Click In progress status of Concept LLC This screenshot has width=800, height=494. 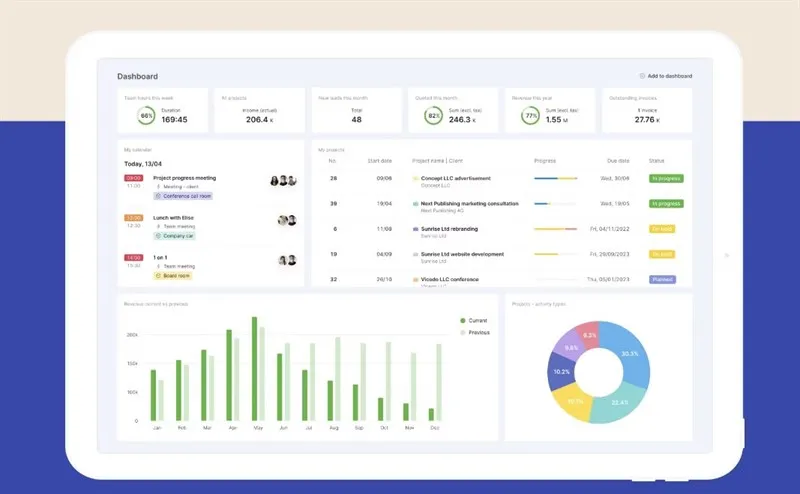[665, 178]
